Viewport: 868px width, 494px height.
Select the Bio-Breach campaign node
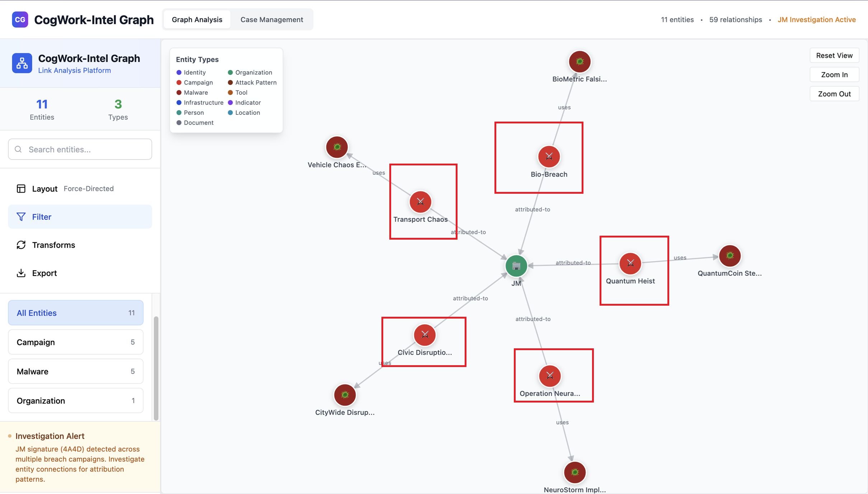point(549,156)
